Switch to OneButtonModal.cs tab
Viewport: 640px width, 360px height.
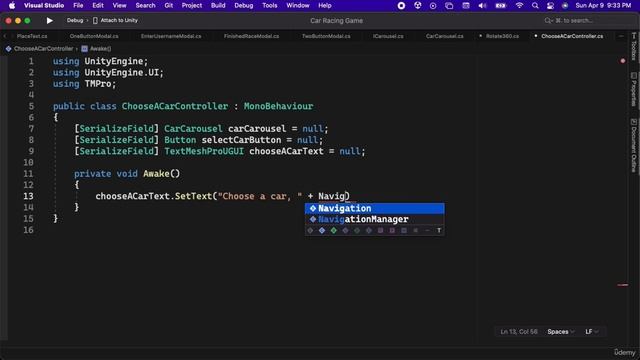(x=94, y=36)
